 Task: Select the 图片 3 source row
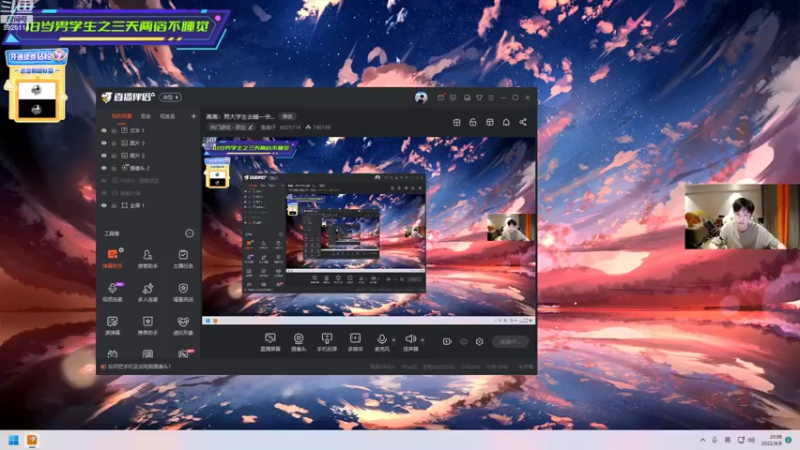pos(148,143)
